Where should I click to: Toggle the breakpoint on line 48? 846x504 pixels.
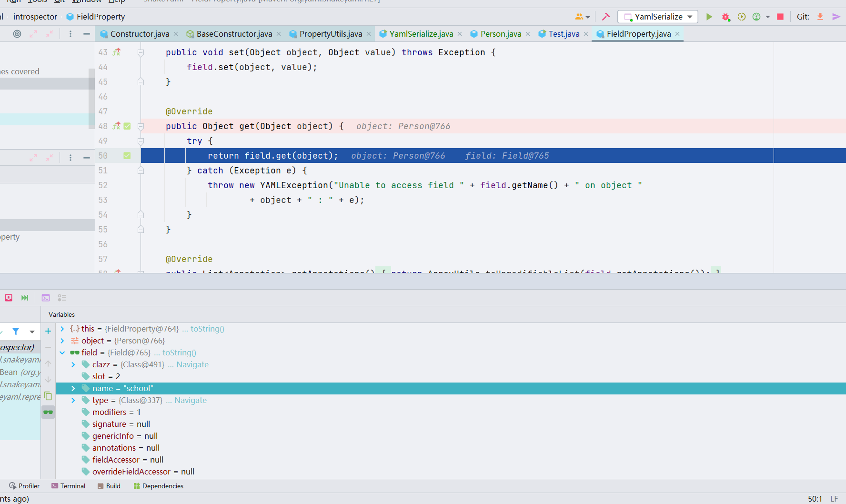127,126
